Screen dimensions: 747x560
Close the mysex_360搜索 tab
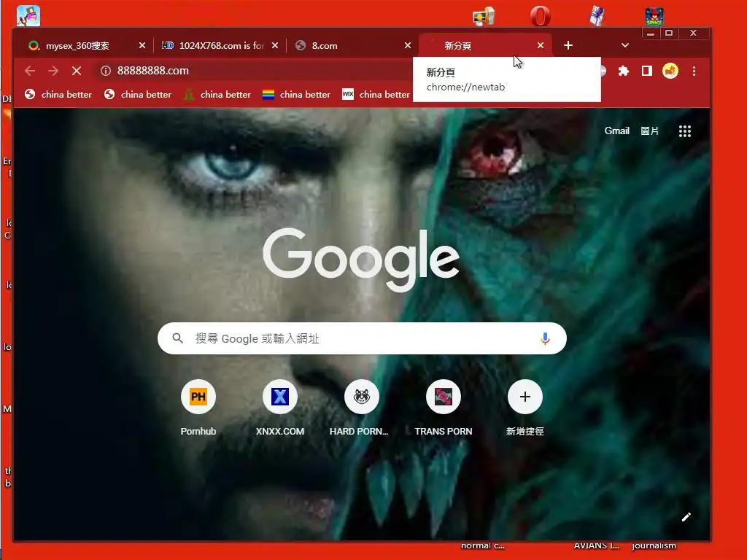click(142, 46)
